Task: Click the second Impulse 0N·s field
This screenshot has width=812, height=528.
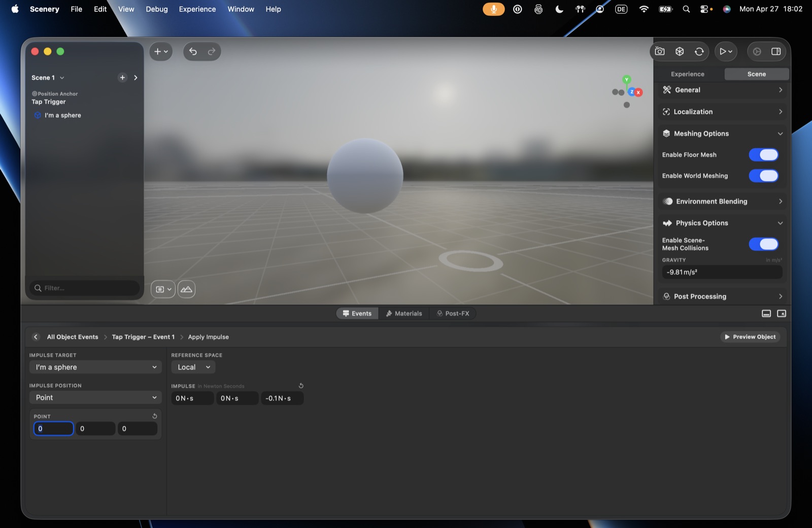Action: pyautogui.click(x=238, y=399)
